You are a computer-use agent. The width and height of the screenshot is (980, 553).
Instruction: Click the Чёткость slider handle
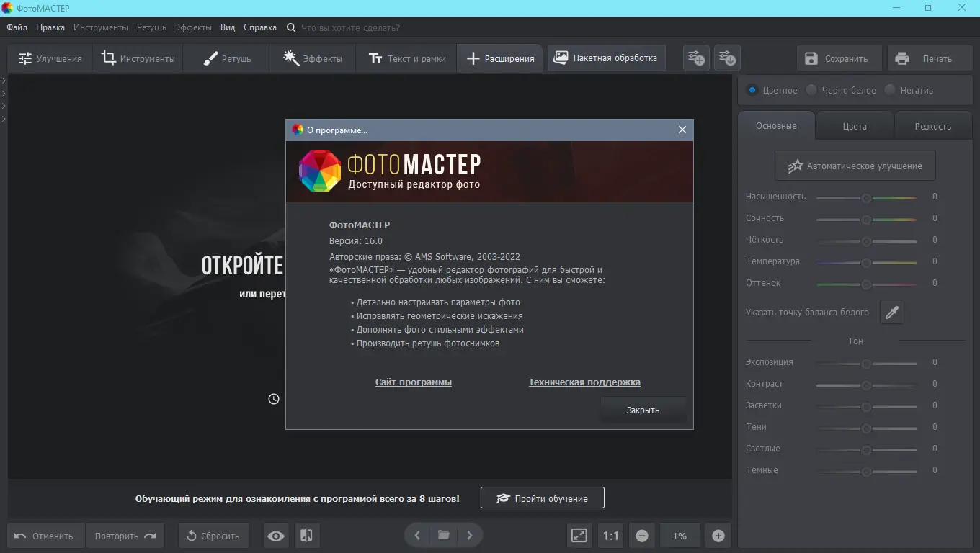[x=867, y=241]
